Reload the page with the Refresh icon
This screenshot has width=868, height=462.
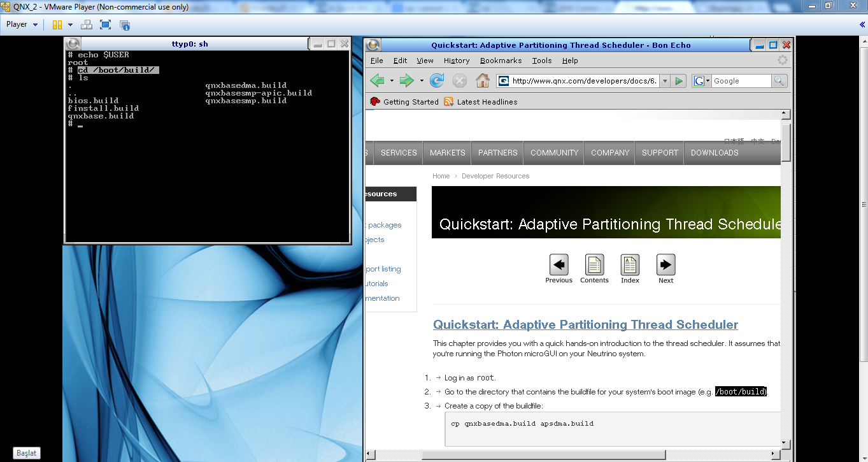coord(437,81)
